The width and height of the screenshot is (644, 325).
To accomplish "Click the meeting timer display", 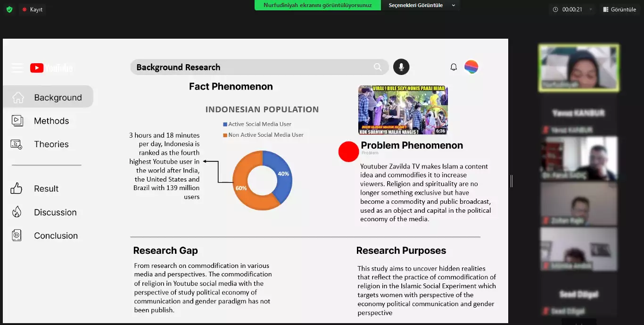I will [568, 9].
